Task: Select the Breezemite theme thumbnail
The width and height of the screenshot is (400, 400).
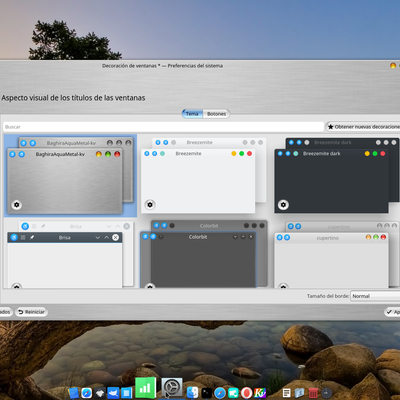Action: pyautogui.click(x=203, y=176)
